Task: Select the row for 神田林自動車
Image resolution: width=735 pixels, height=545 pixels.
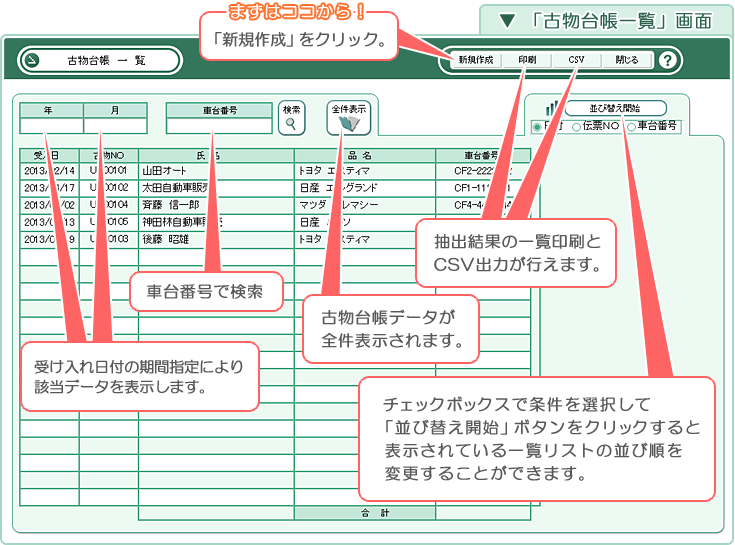Action: [x=275, y=222]
